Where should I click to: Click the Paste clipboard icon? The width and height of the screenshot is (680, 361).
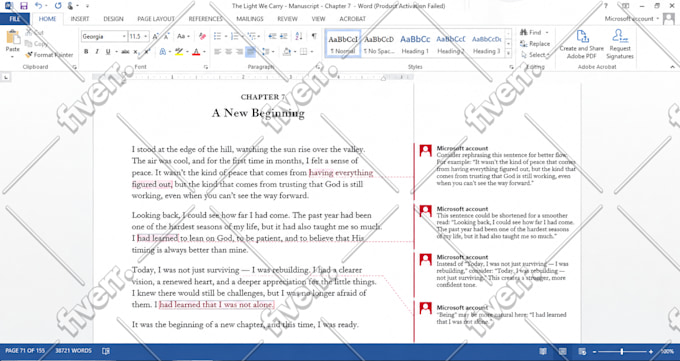[13, 37]
